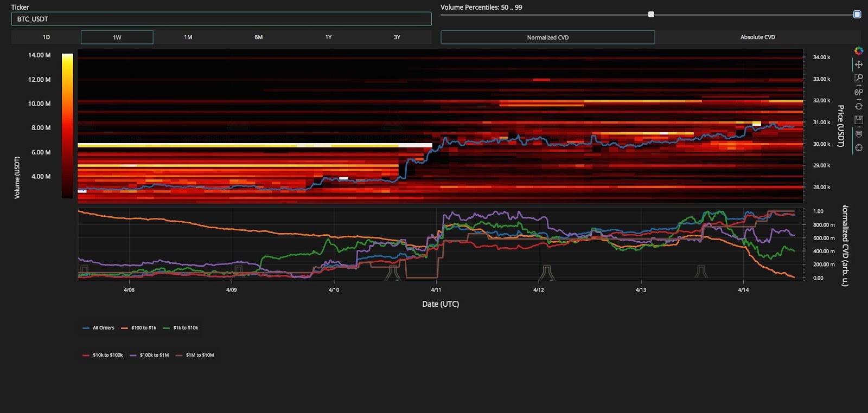Click the '8.00 M' volume scale label
Image resolution: width=868 pixels, height=413 pixels.
pyautogui.click(x=41, y=128)
